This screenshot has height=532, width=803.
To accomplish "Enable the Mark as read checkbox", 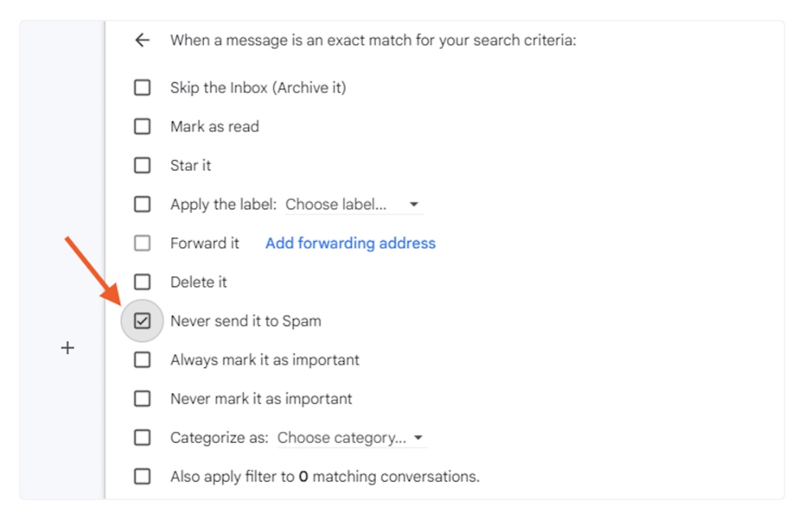I will (x=143, y=126).
